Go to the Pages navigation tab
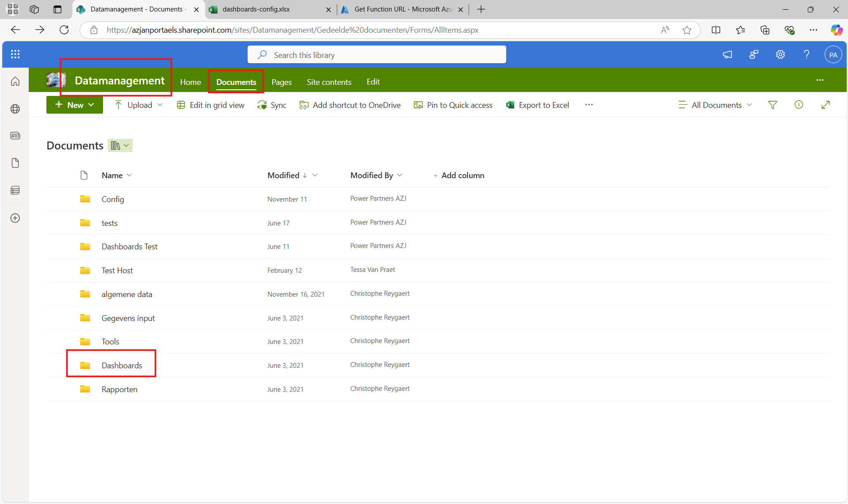 [x=282, y=82]
